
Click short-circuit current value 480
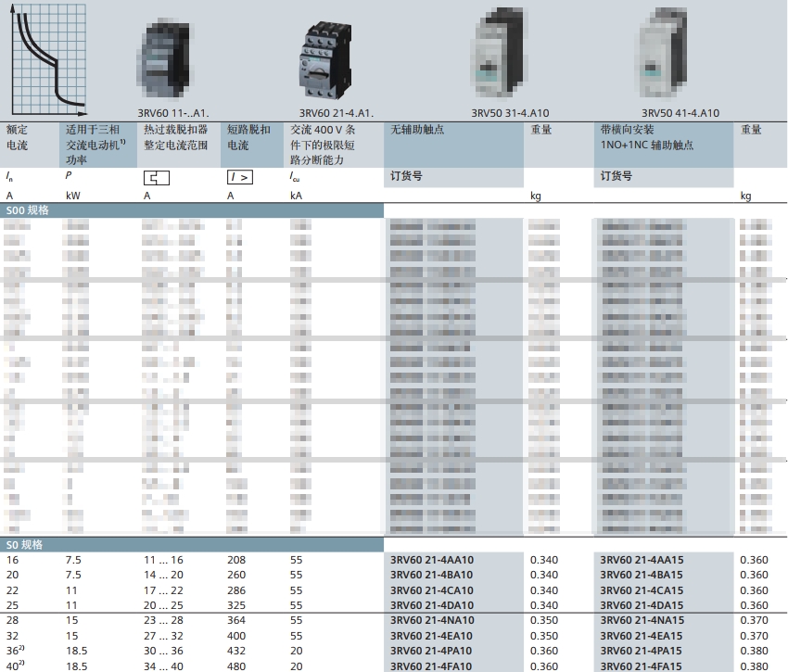[236, 666]
